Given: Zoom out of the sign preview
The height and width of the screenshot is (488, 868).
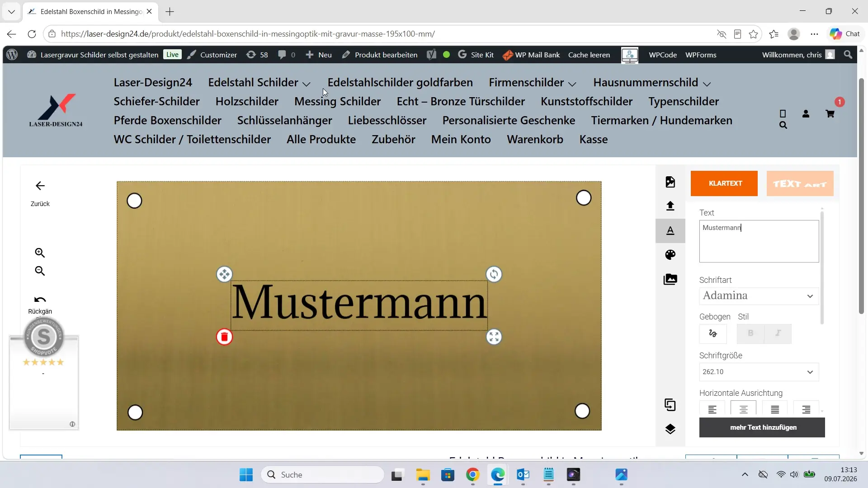Looking at the screenshot, I should click(x=40, y=271).
